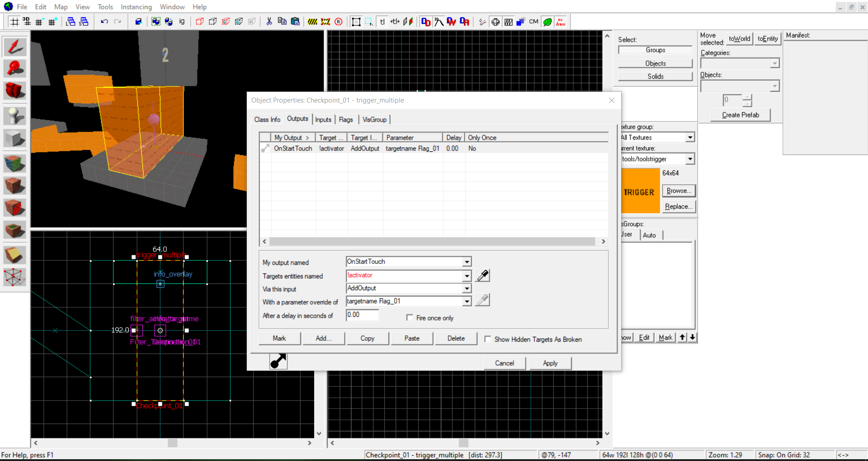868x461 pixels.
Task: Choose the Entity tool lightbulb icon
Action: tap(15, 116)
